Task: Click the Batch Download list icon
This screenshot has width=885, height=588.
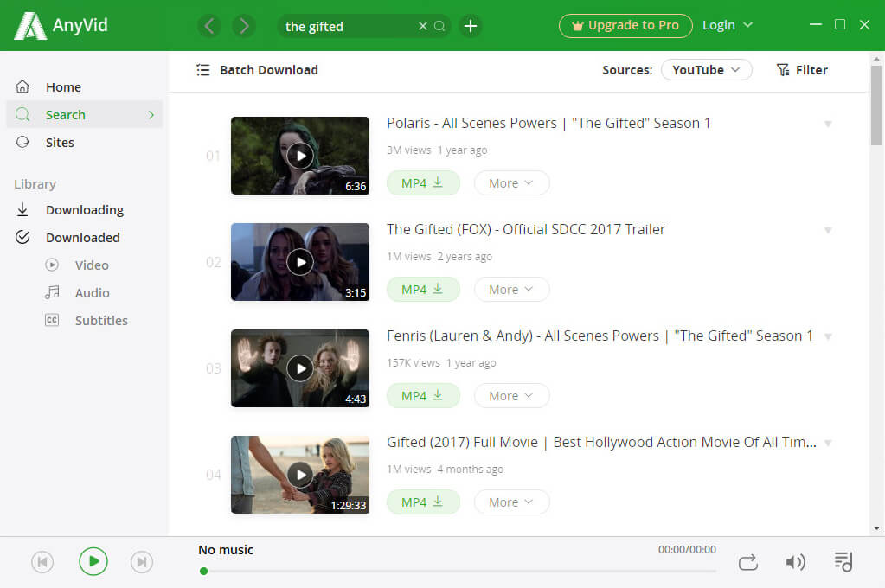Action: point(202,70)
